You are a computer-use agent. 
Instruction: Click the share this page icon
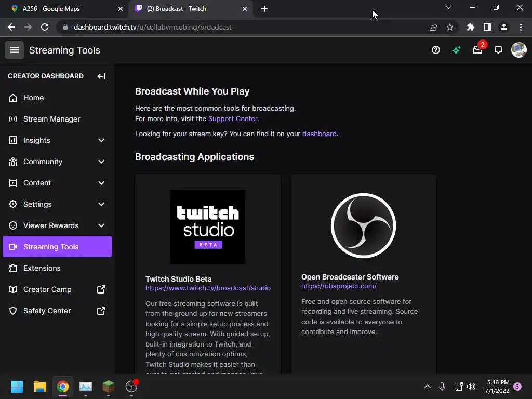[x=433, y=27]
